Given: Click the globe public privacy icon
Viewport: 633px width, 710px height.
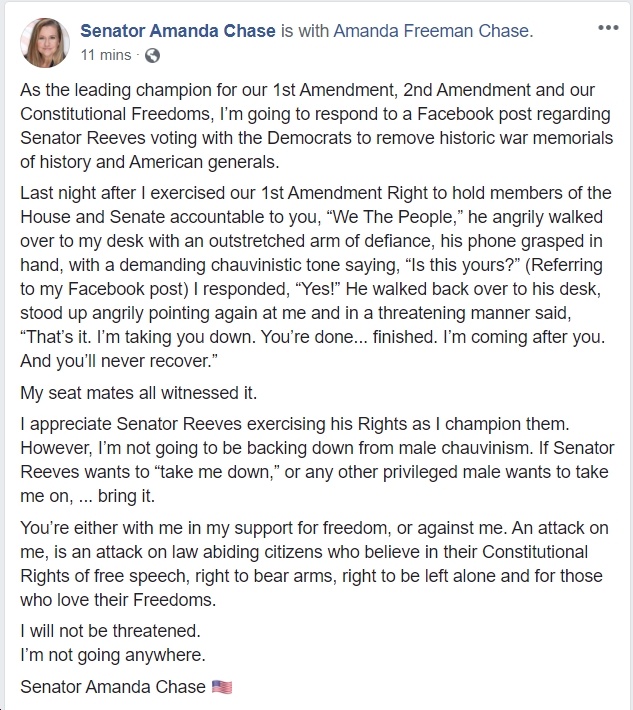Looking at the screenshot, I should (152, 56).
